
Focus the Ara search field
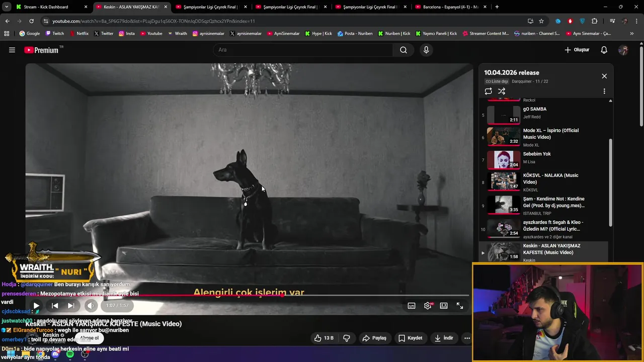tap(303, 50)
